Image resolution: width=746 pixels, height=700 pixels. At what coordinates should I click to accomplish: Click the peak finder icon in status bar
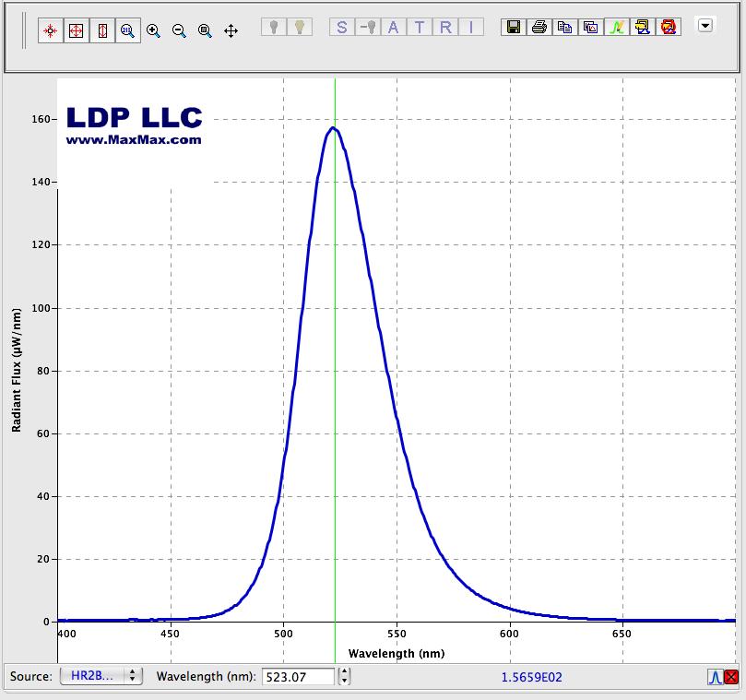pos(715,677)
